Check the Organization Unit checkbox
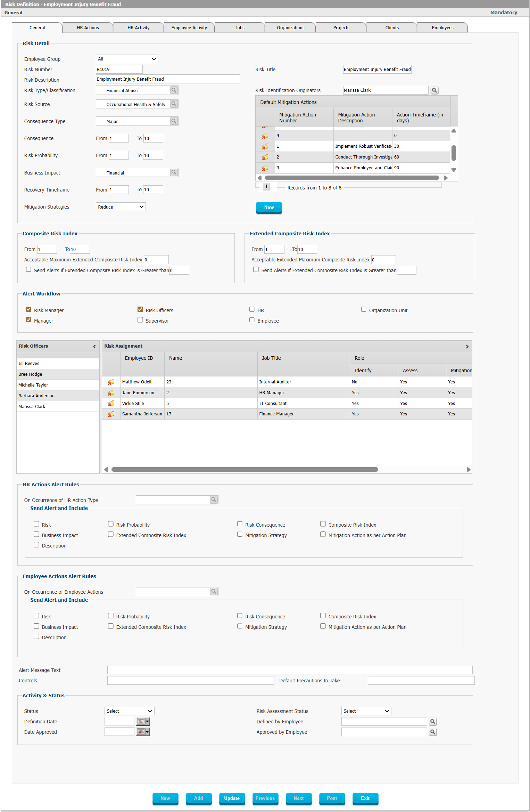530x812 pixels. pyautogui.click(x=364, y=310)
